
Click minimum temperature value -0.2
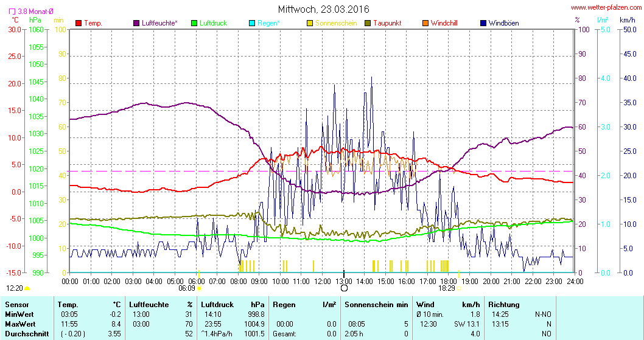[115, 314]
